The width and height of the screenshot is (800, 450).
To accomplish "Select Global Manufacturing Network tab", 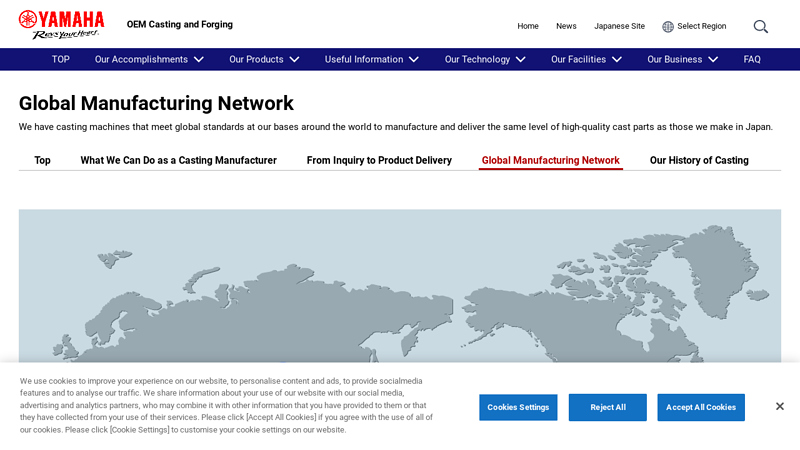I will pyautogui.click(x=551, y=160).
